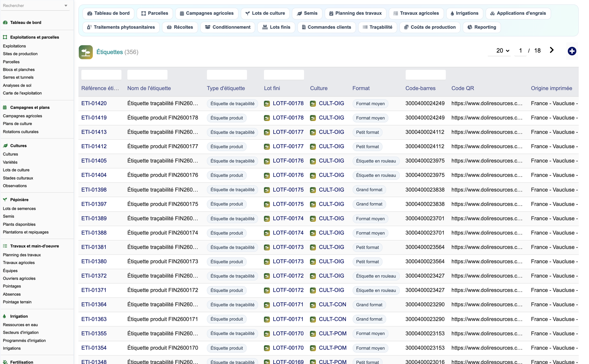Open Plans de culture in sidebar
589x364 pixels.
[x=17, y=124]
